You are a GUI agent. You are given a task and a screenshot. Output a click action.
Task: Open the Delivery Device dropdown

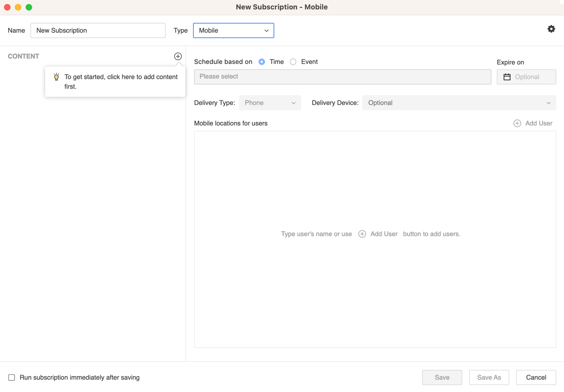[x=459, y=103]
